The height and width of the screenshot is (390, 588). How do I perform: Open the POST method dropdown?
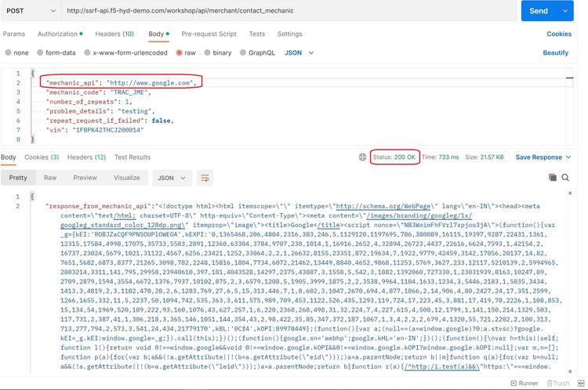[30, 11]
